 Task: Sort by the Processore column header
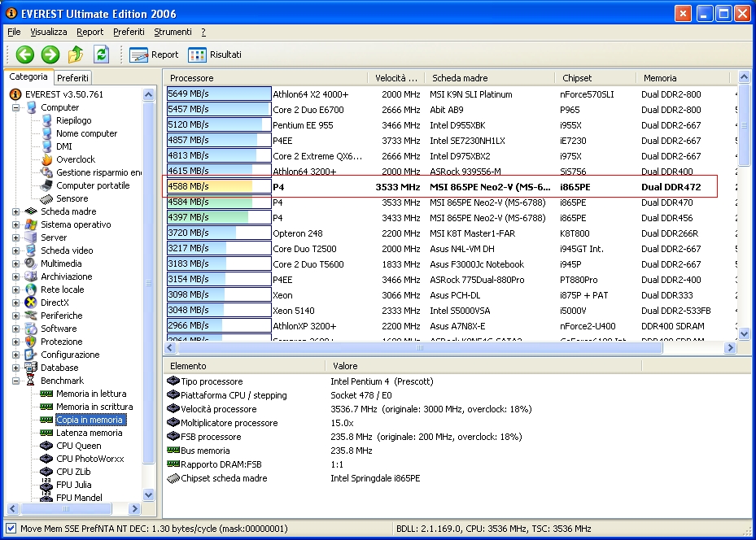[x=265, y=78]
